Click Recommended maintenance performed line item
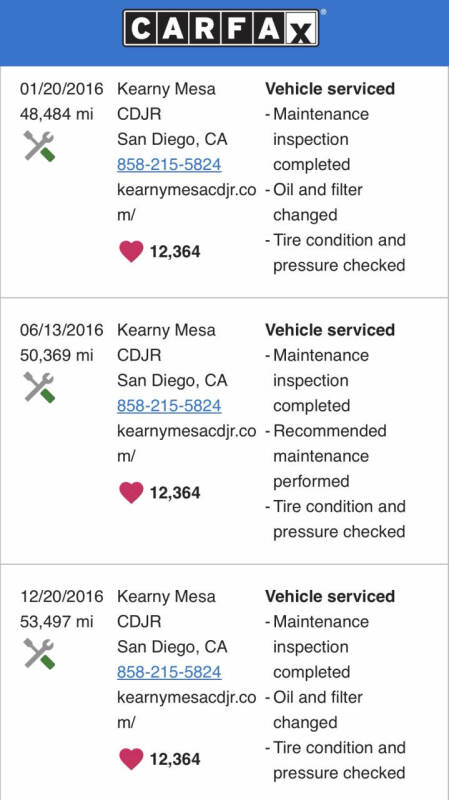The image size is (449, 800). 326,456
